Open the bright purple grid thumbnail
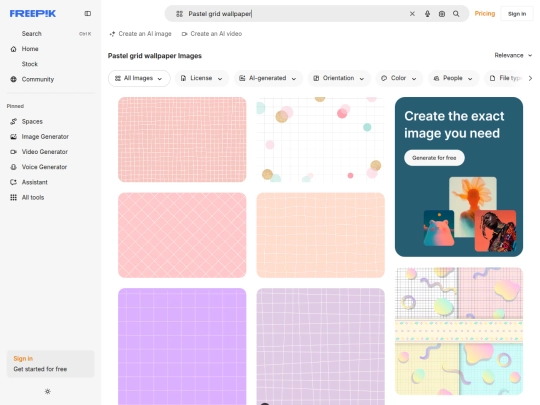The image size is (540, 405). pyautogui.click(x=182, y=346)
